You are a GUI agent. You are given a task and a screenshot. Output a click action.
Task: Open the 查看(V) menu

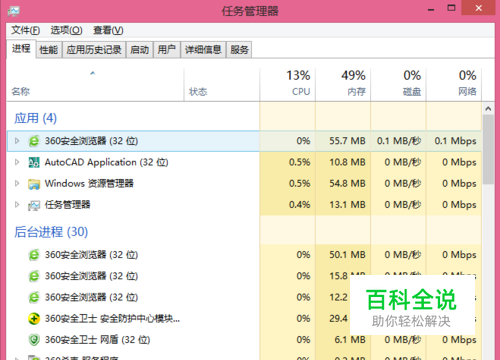click(108, 30)
